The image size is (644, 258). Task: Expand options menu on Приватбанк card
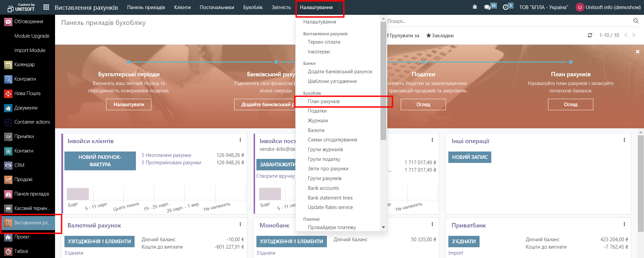624,224
